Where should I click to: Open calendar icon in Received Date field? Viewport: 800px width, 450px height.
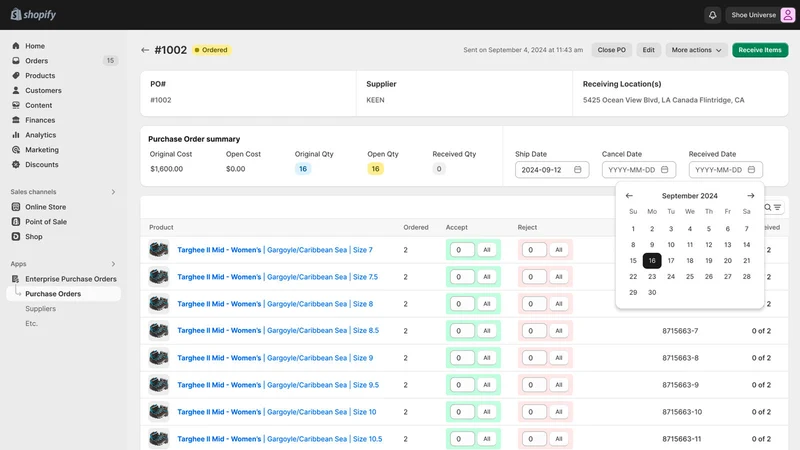pos(751,169)
